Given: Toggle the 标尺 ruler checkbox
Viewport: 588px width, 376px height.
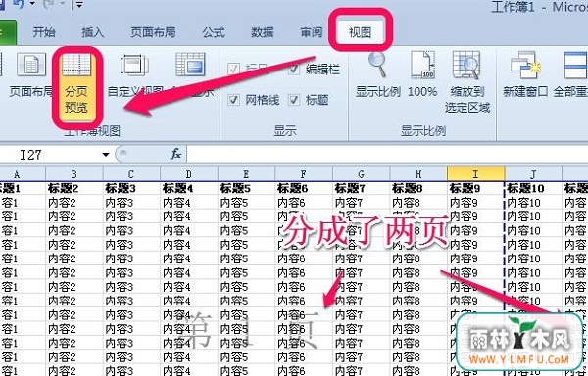Looking at the screenshot, I should click(x=234, y=70).
